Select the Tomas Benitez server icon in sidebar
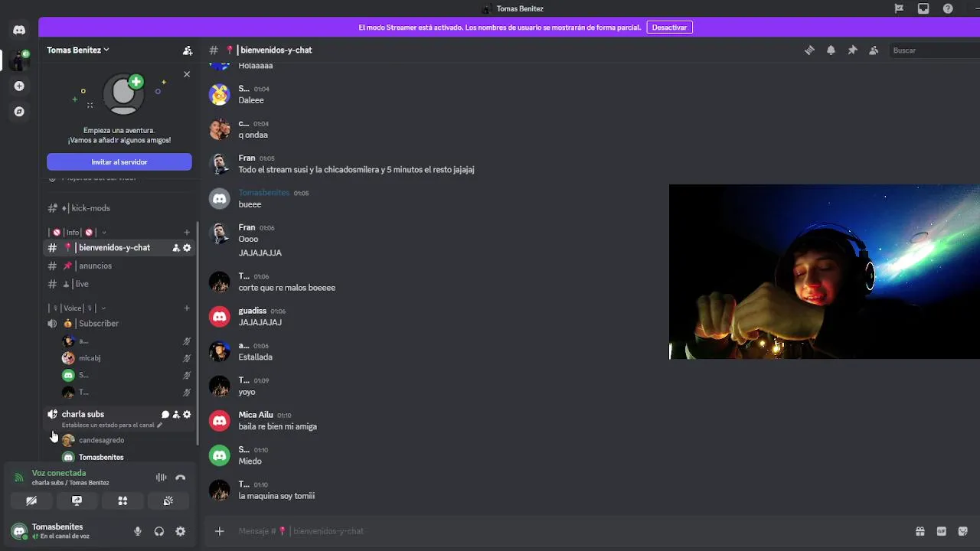Screen dimensions: 980x551 [19, 60]
